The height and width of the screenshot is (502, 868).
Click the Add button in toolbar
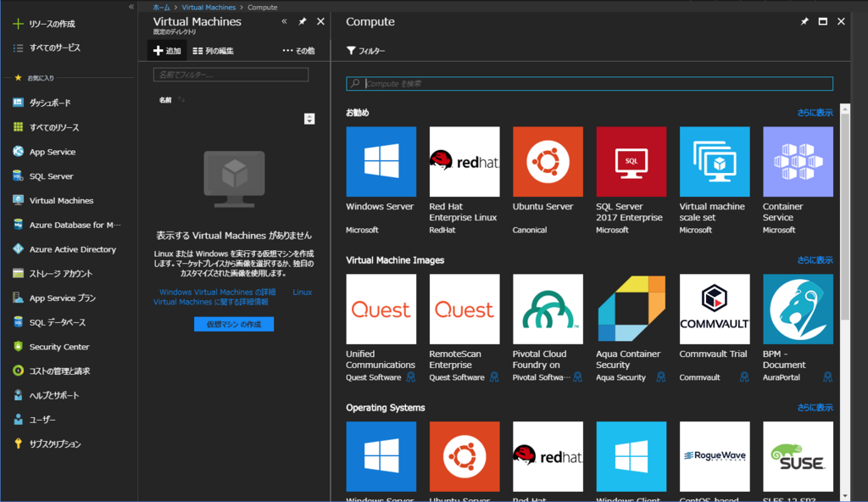point(167,50)
